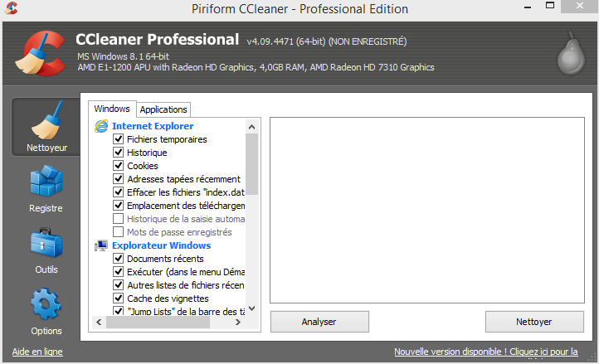Click the vertical scrollbar thumb
This screenshot has height=364, width=599.
pos(251,164)
